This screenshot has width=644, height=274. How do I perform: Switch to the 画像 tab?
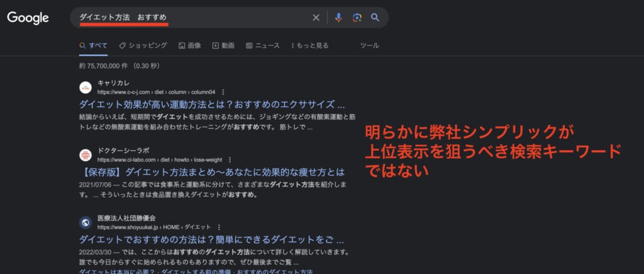tap(190, 45)
